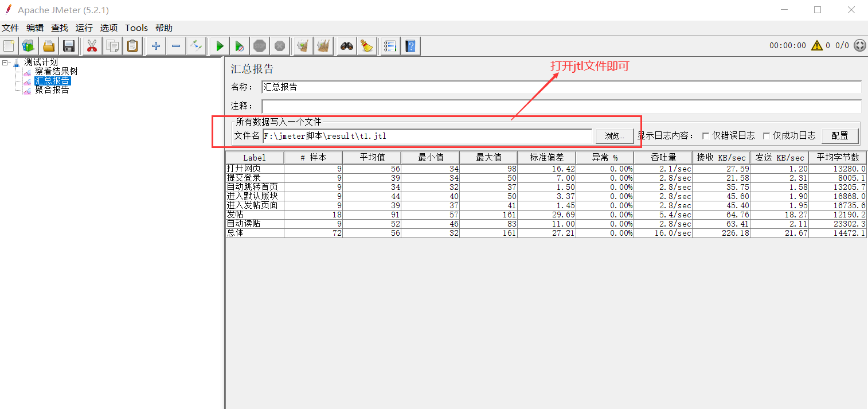The height and width of the screenshot is (409, 868).
Task: Select the 打开网页 table row label
Action: (x=244, y=169)
